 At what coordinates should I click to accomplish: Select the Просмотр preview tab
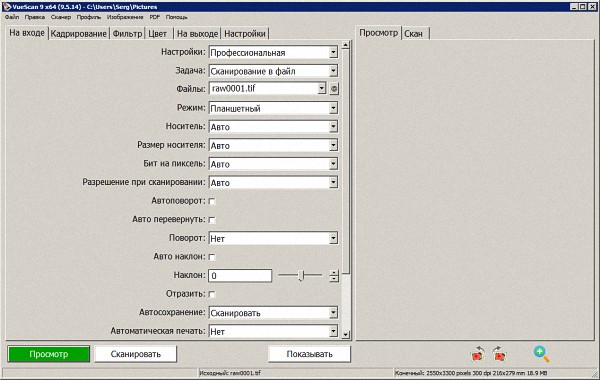click(378, 33)
